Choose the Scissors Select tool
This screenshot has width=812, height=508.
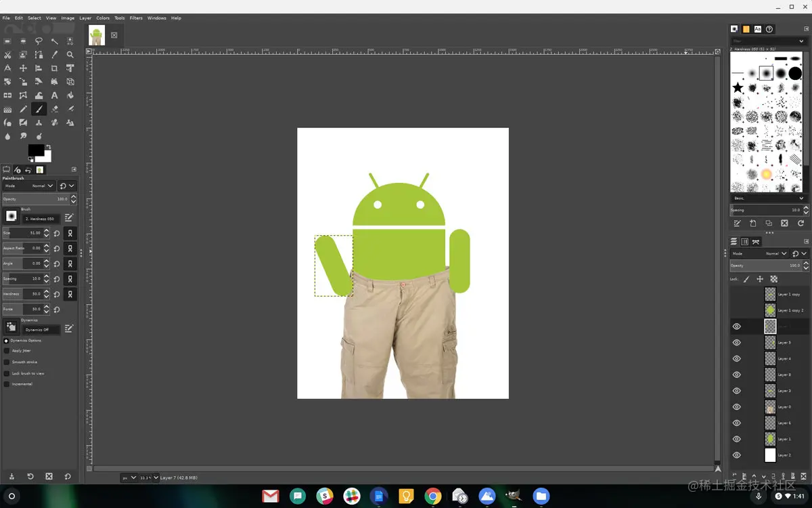[x=7, y=55]
